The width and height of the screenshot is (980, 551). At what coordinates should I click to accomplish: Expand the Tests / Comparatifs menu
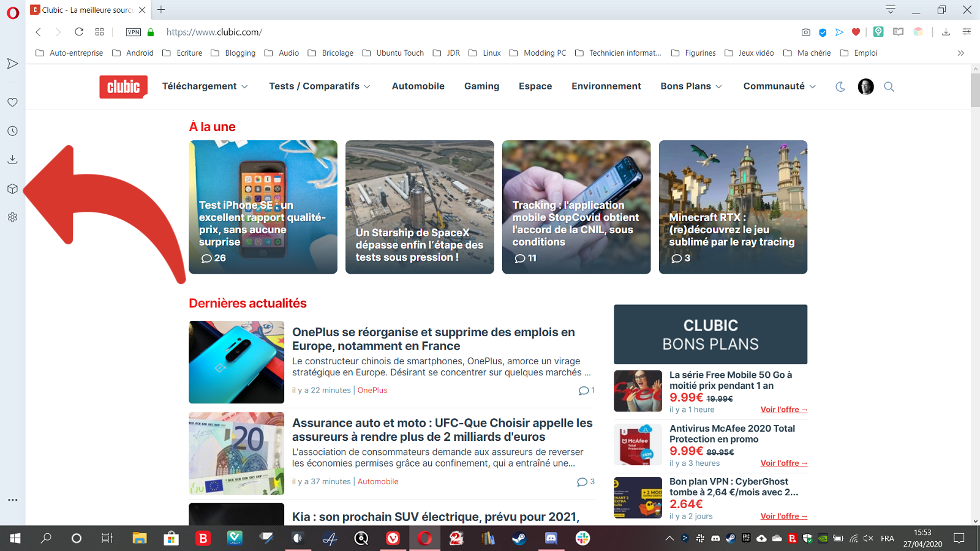[320, 86]
